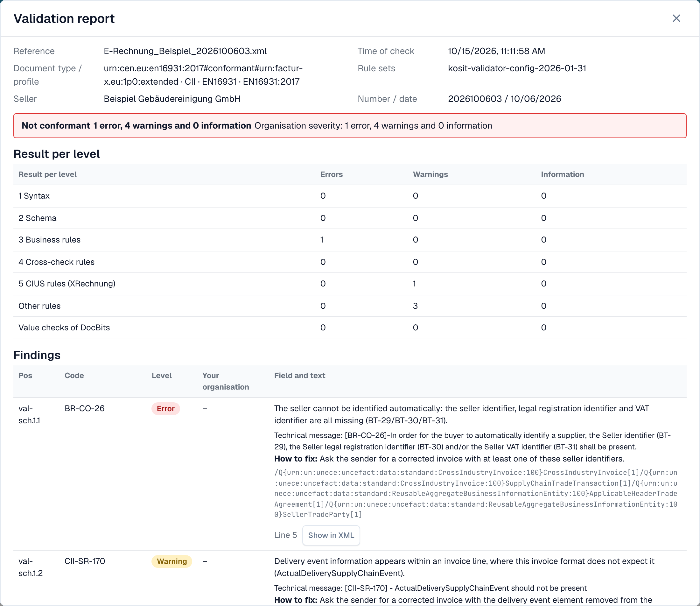Screen dimensions: 700x606
Task: Click the 2 Schema row label
Action: (38, 218)
